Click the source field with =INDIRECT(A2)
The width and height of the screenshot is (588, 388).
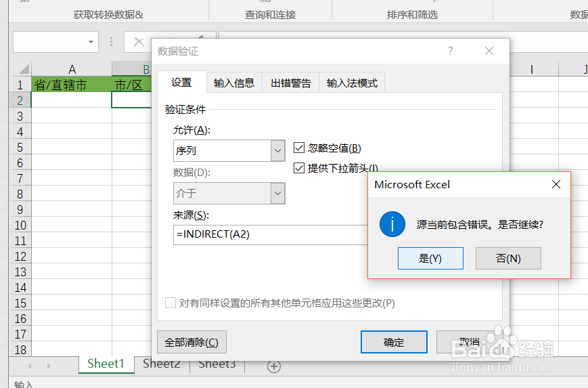271,234
